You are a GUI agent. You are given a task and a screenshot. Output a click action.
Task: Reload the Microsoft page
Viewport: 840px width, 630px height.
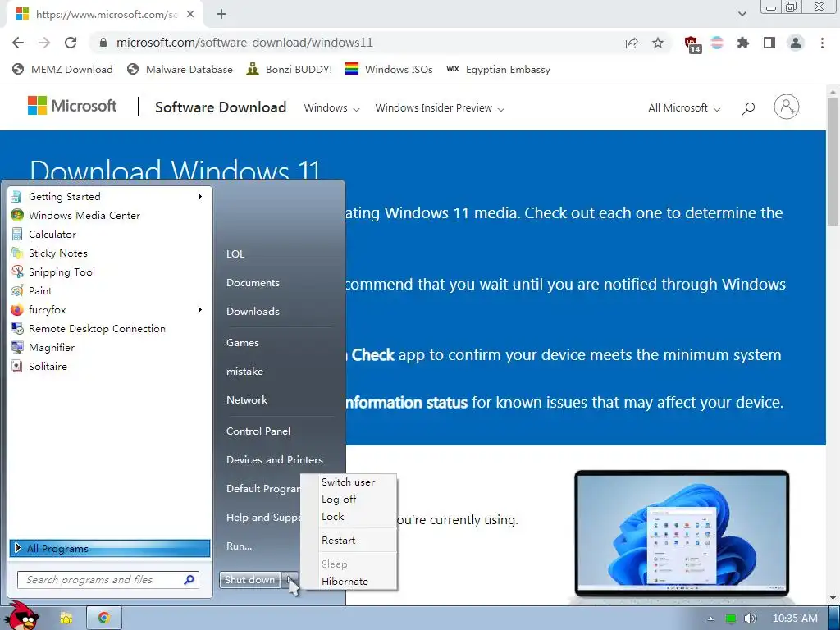tap(71, 43)
